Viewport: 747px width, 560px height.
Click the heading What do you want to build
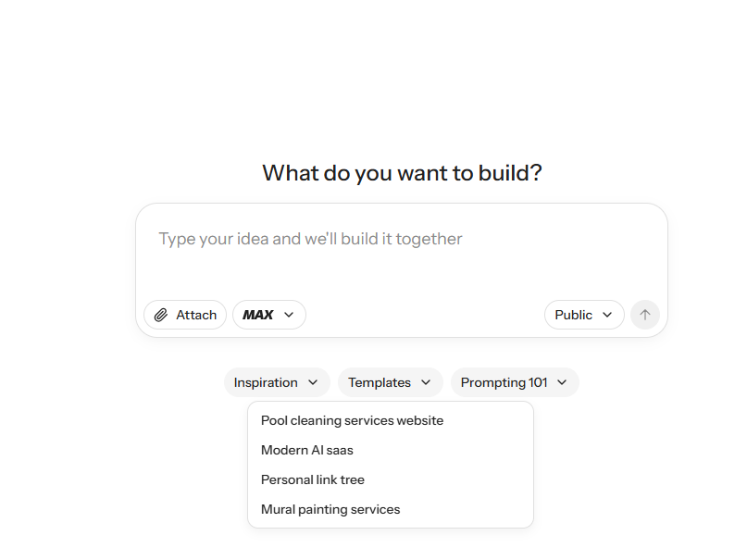(402, 173)
